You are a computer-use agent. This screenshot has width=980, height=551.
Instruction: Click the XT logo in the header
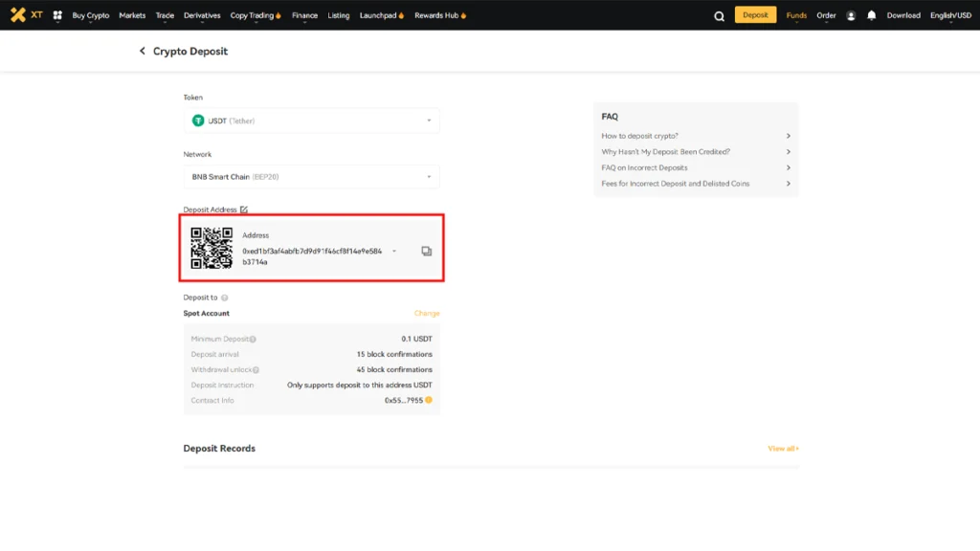26,15
